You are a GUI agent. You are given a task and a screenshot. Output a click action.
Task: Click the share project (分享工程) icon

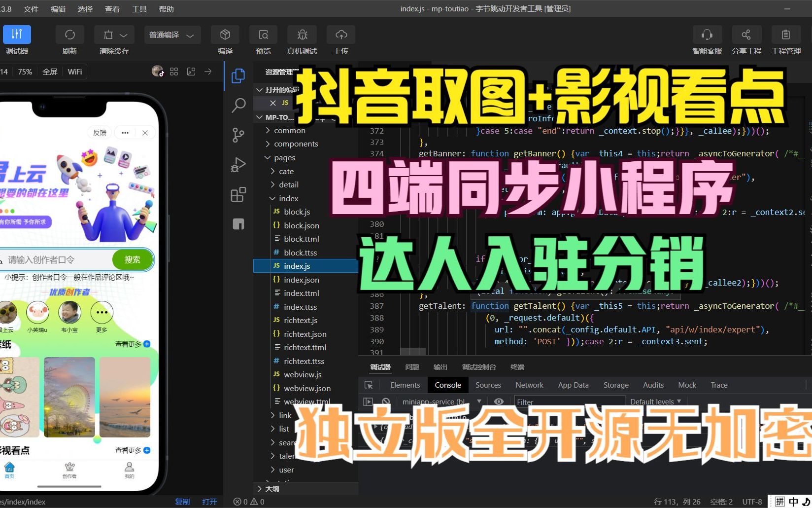(x=746, y=35)
